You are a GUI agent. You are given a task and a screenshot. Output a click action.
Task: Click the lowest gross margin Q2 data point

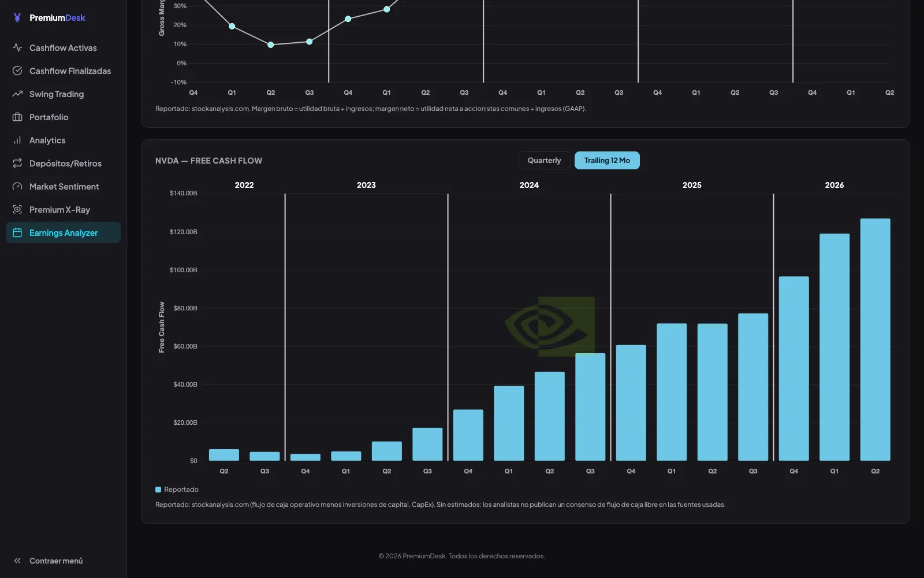[x=270, y=45]
